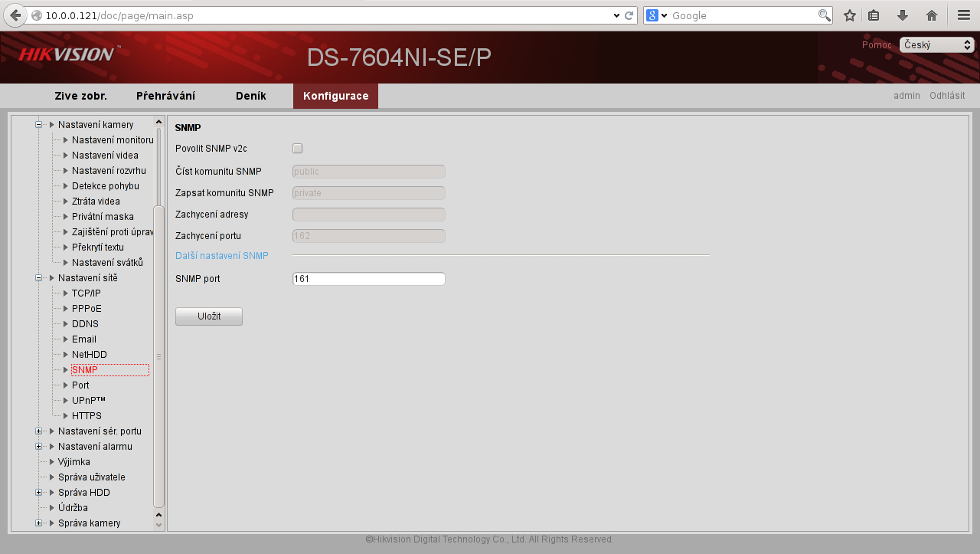Screen dimensions: 980x554
Task: Switch to Přehrávání tab
Action: (x=165, y=96)
